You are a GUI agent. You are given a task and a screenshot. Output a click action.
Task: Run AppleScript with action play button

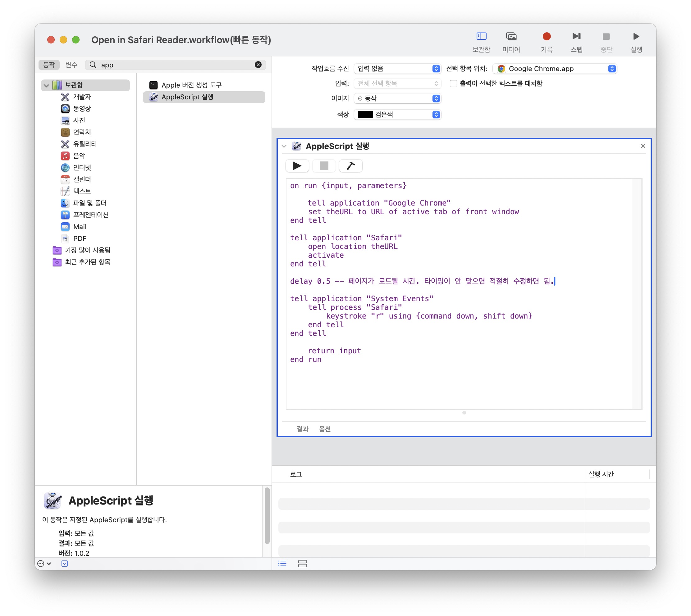click(297, 166)
